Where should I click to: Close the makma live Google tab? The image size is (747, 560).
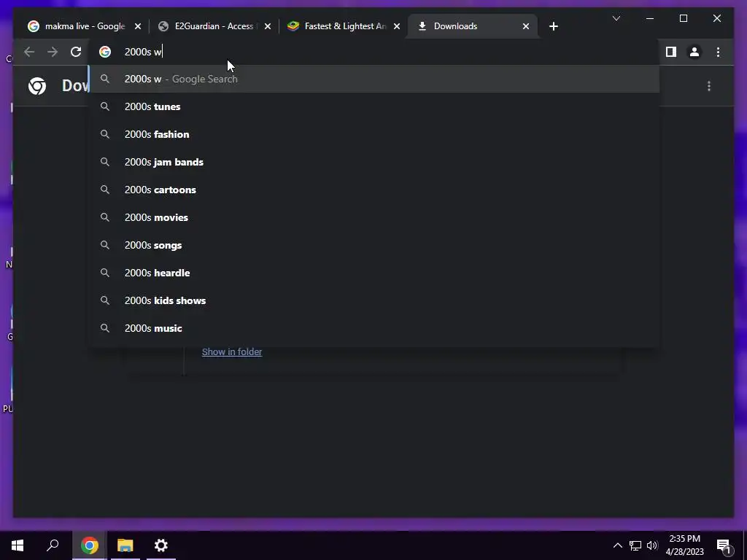pos(138,26)
